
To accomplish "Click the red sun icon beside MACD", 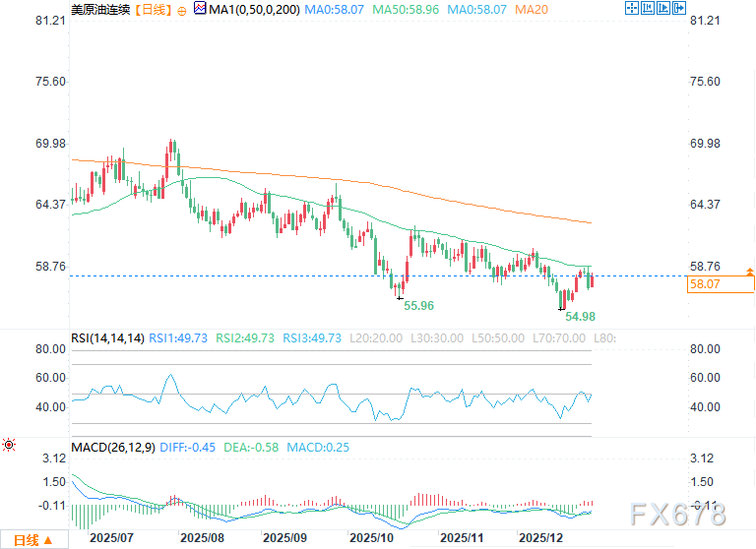I will tap(9, 446).
